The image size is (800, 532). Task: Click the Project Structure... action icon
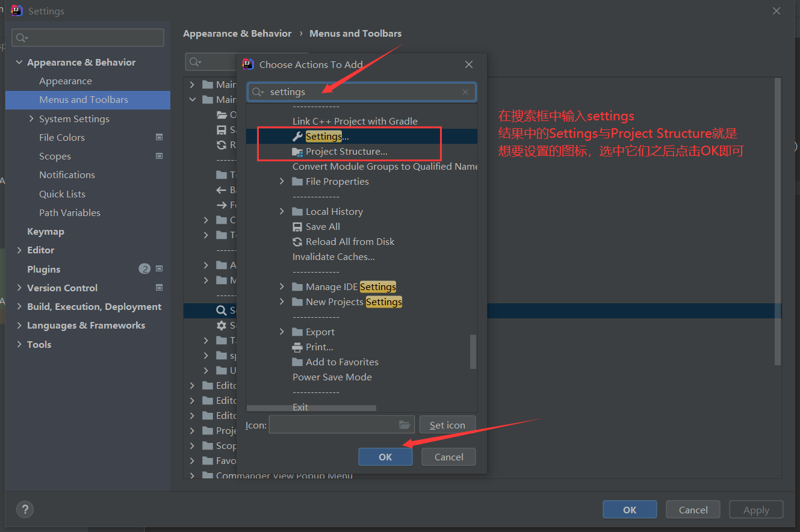tap(297, 152)
